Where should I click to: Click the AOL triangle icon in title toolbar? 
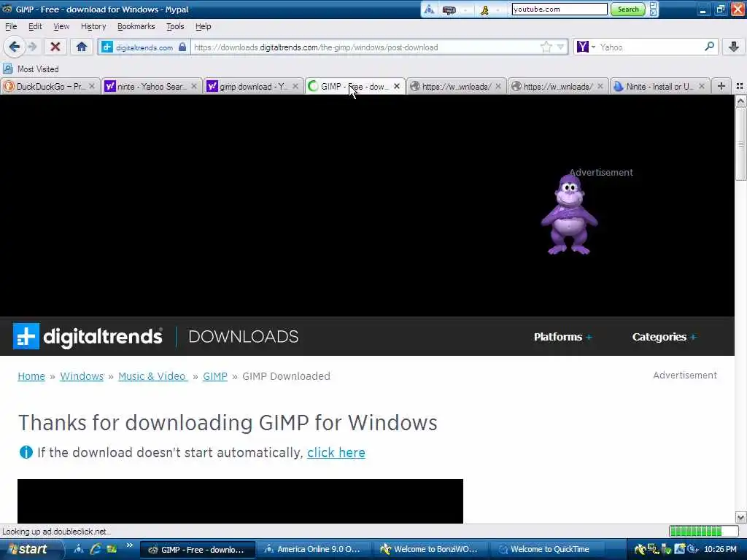pyautogui.click(x=429, y=9)
